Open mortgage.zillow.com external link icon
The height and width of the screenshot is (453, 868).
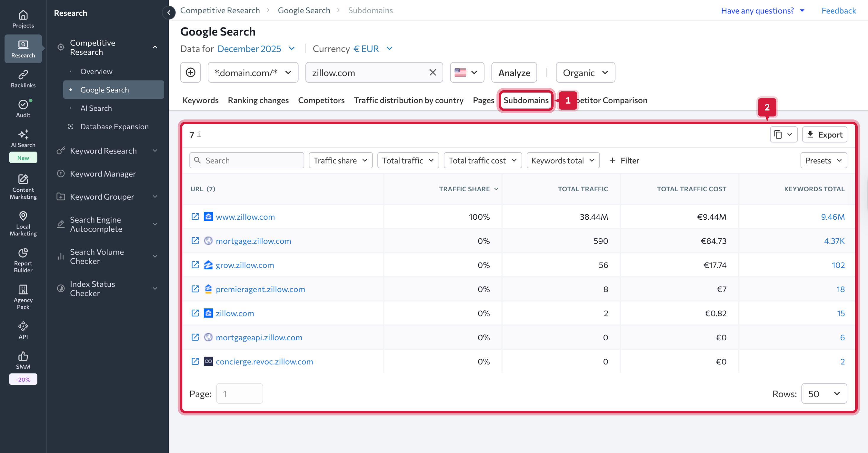pyautogui.click(x=195, y=241)
